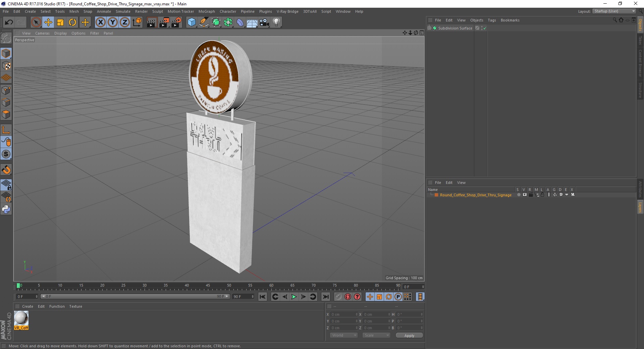Toggle layer visibility in editor eye icon

pos(525,195)
